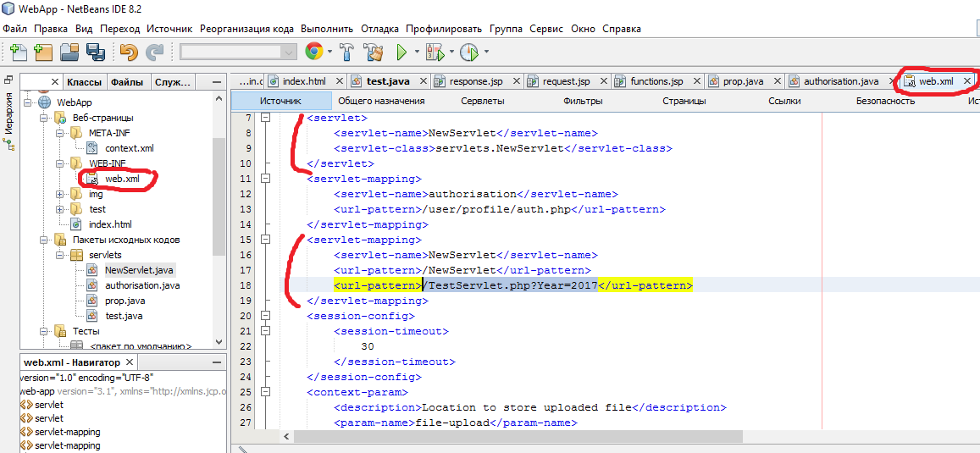Viewport: 980px width, 453px height.
Task: Click the green Run Project icon
Action: click(401, 52)
